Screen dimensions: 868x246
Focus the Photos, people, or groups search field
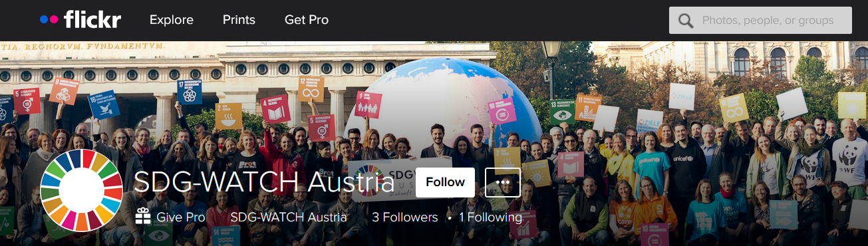760,20
